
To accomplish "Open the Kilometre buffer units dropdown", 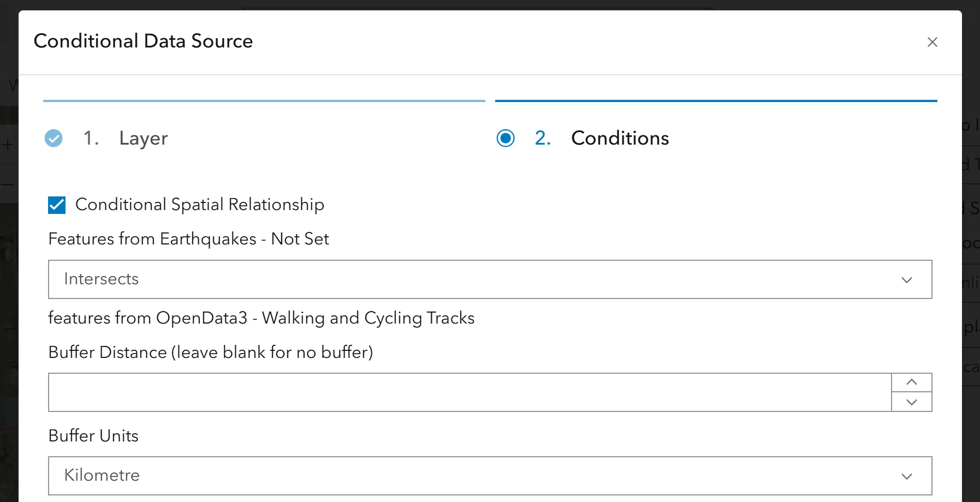I will pos(490,476).
